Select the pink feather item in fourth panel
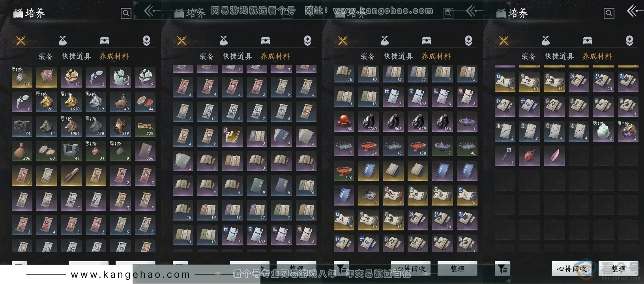 [x=554, y=156]
